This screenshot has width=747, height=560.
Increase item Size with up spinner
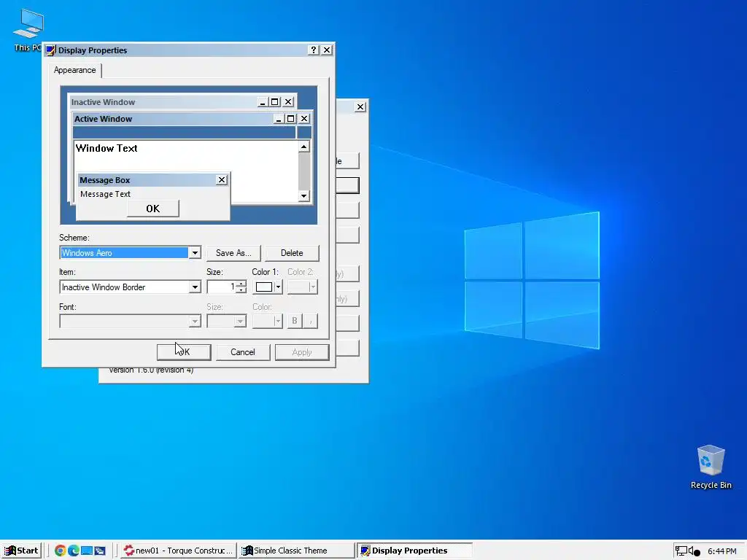[241, 284]
